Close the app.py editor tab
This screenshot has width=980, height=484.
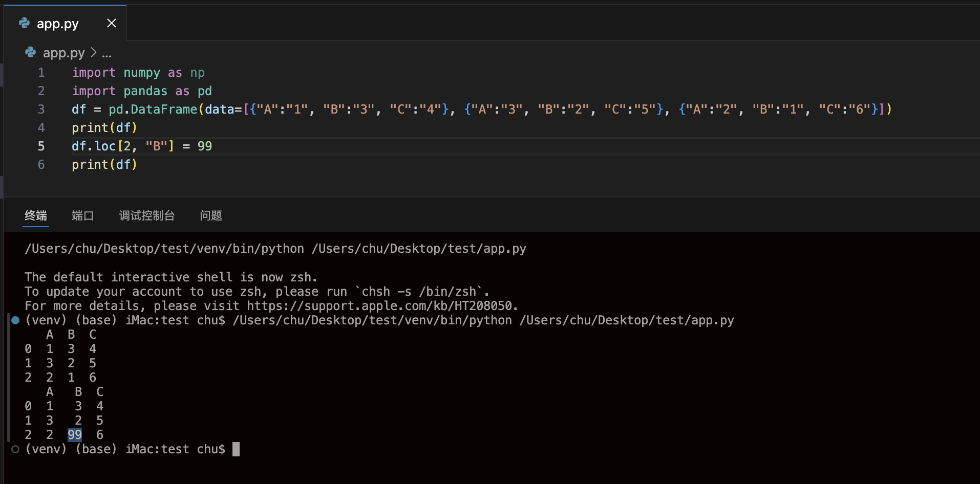click(x=111, y=24)
